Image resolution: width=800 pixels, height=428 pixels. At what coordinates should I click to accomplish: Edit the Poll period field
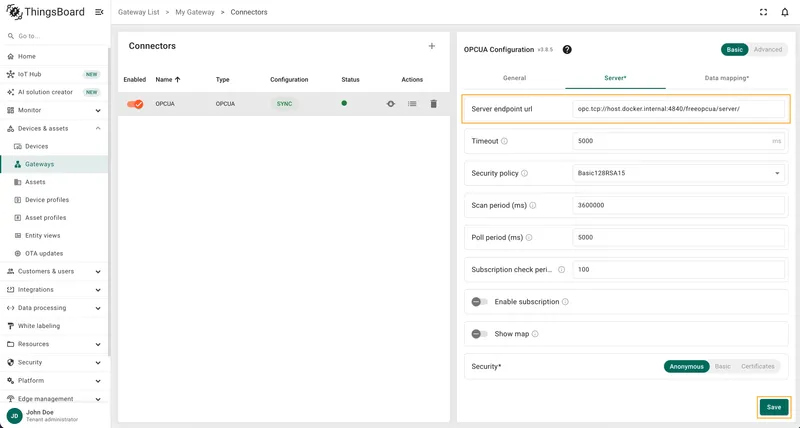click(679, 238)
